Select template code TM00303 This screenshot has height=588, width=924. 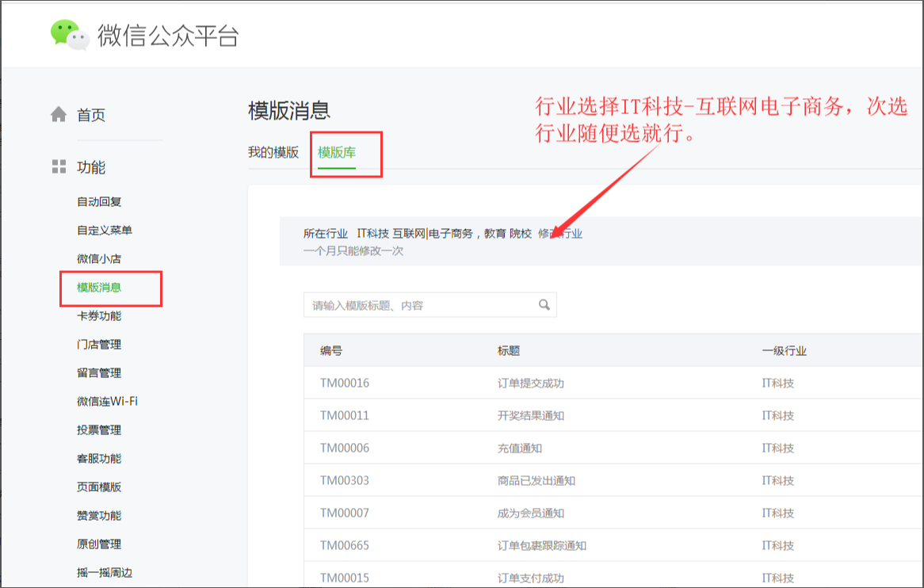(x=345, y=480)
